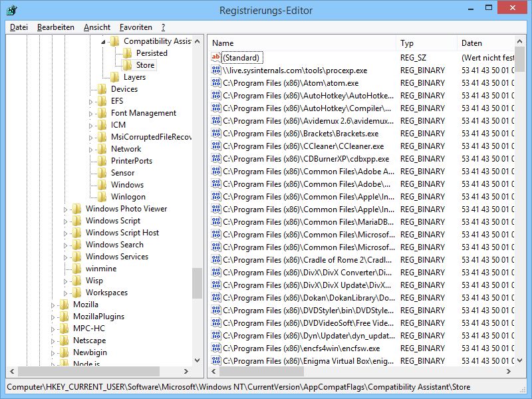
Task: Expand the ICM key
Action: [90, 126]
